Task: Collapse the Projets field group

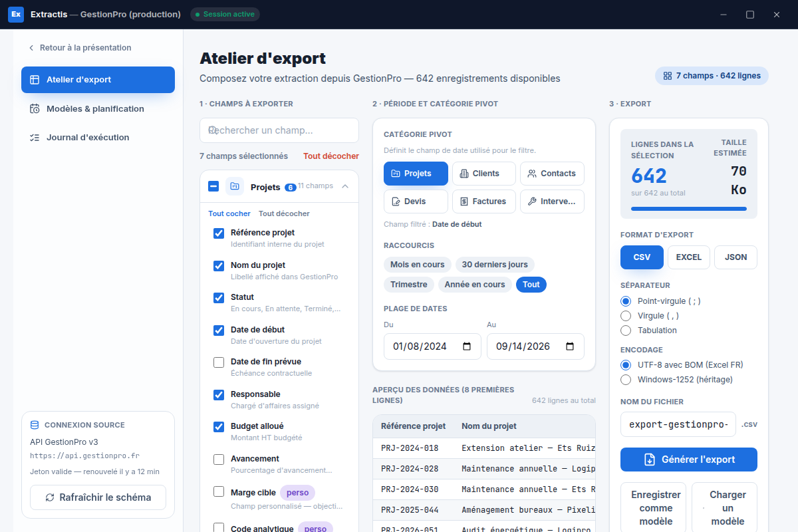Action: 345,186
